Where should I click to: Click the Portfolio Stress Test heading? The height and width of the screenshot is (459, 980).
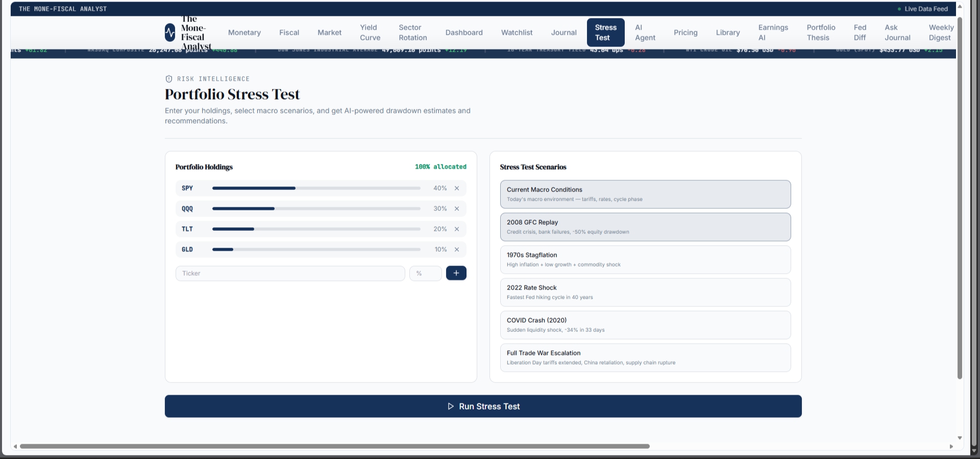[x=232, y=94]
